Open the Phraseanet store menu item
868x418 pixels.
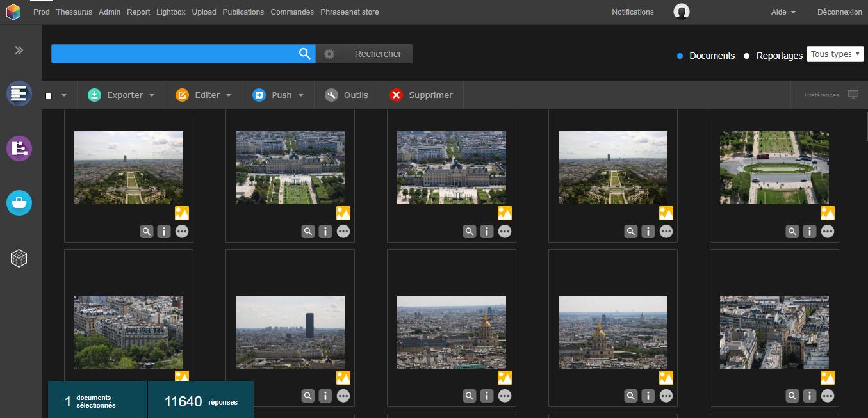350,12
